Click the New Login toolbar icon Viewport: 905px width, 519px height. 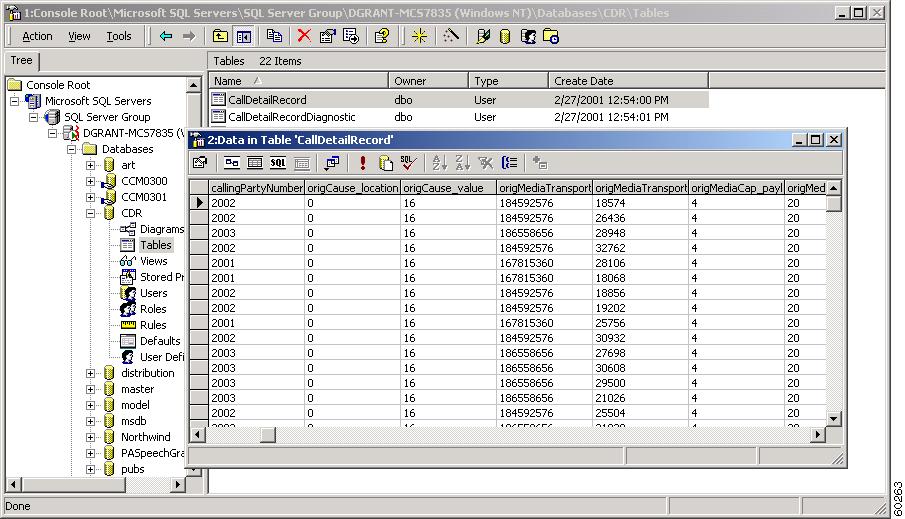click(x=528, y=36)
